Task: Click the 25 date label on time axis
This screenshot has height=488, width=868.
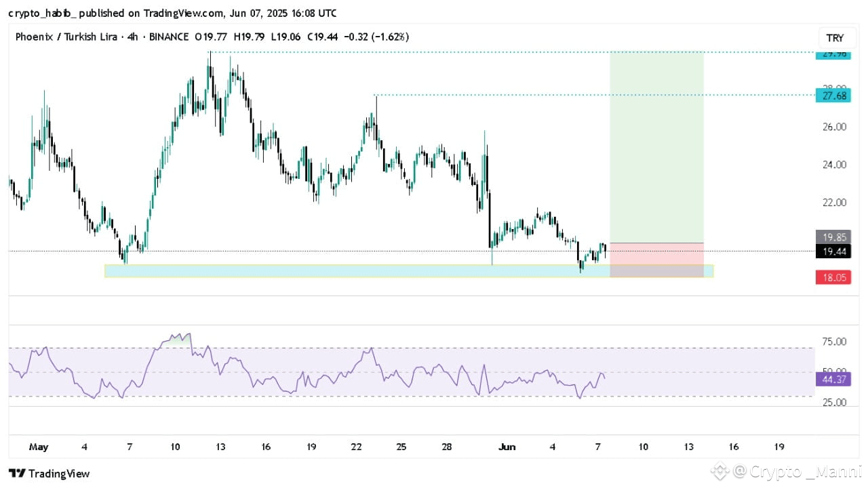Action: (401, 447)
